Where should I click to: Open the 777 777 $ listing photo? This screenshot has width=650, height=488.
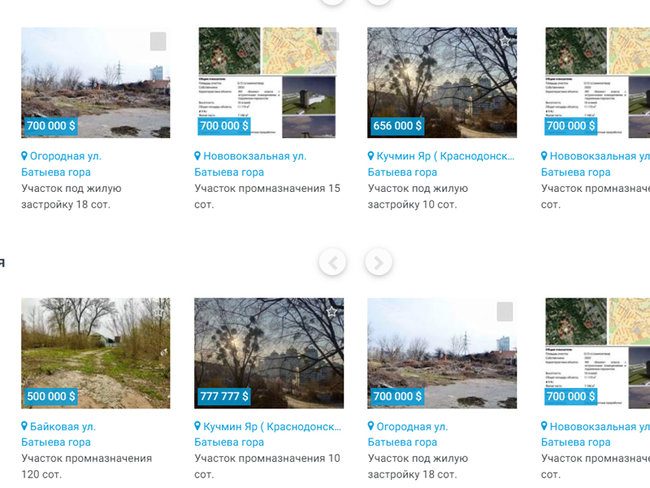click(x=269, y=353)
